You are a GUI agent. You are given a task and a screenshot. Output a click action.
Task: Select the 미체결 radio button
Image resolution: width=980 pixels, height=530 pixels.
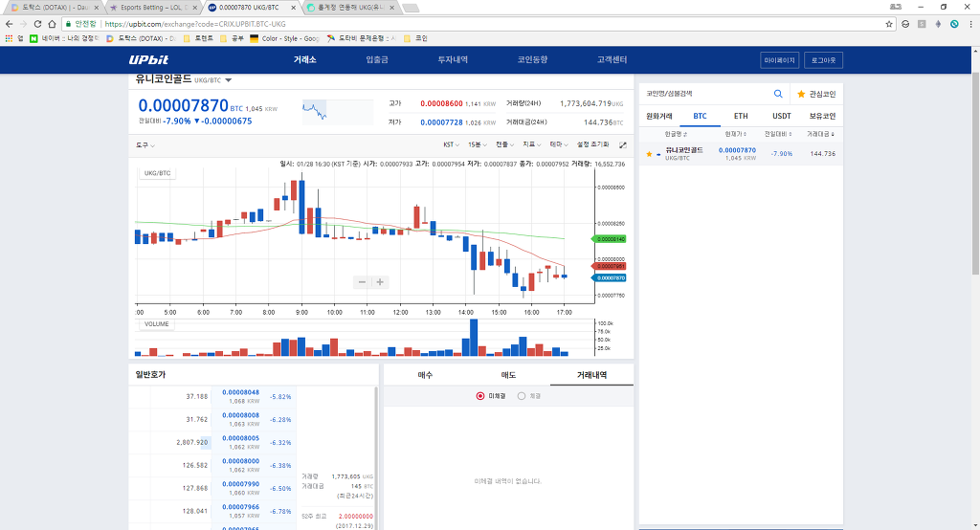click(480, 396)
